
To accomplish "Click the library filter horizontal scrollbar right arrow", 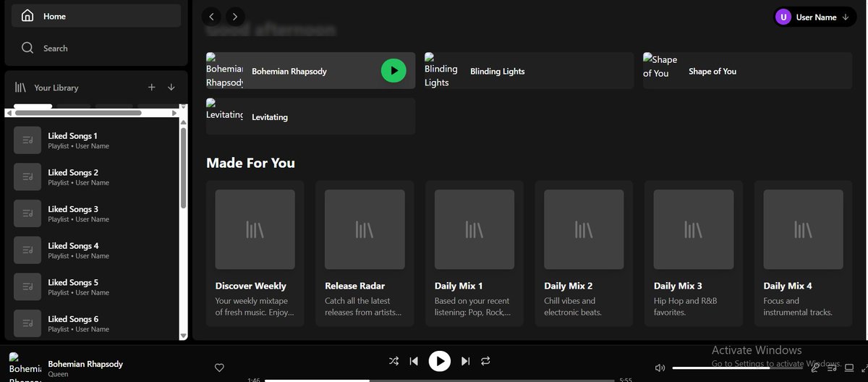I will pos(174,113).
